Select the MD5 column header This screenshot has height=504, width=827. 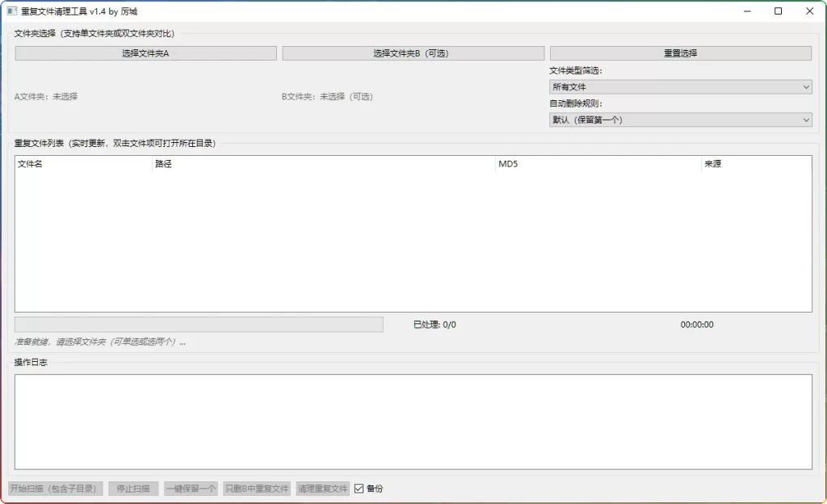[598, 164]
